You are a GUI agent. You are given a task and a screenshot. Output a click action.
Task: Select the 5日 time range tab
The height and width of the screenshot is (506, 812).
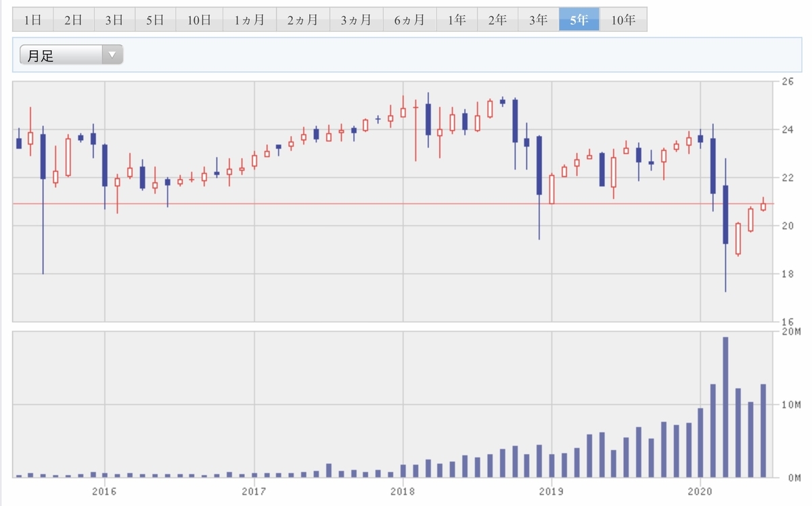[x=155, y=20]
